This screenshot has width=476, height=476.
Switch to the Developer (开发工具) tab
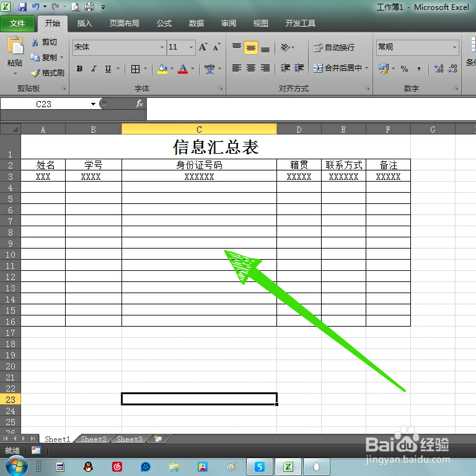click(300, 24)
